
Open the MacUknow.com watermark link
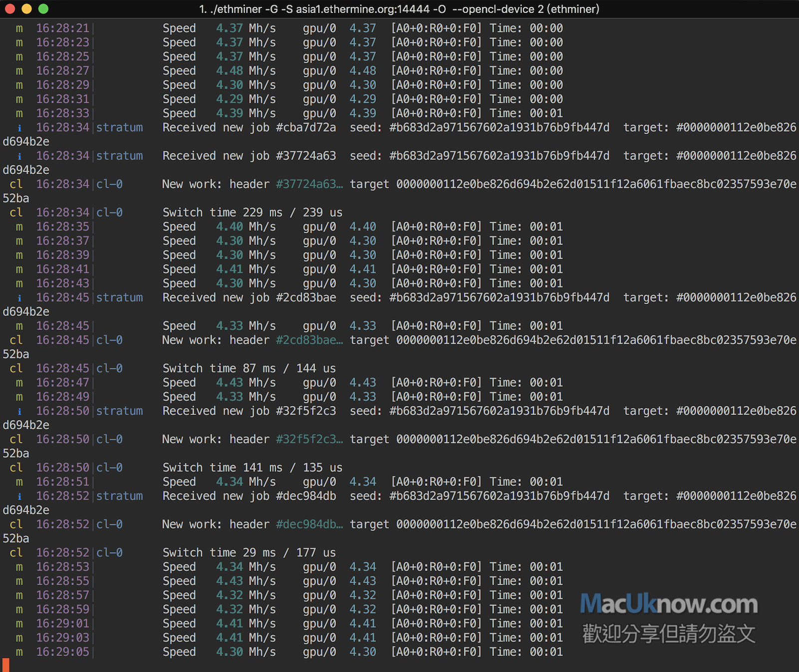click(668, 604)
